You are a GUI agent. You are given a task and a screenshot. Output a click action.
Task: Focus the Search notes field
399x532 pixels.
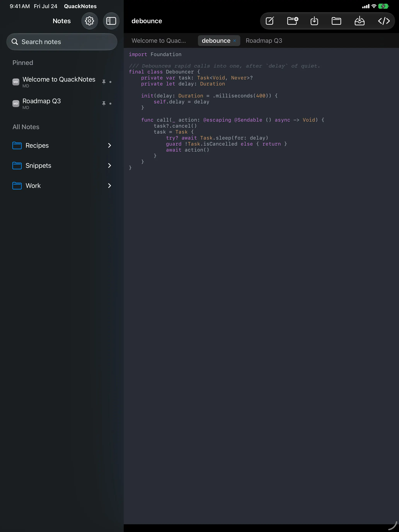pyautogui.click(x=62, y=42)
